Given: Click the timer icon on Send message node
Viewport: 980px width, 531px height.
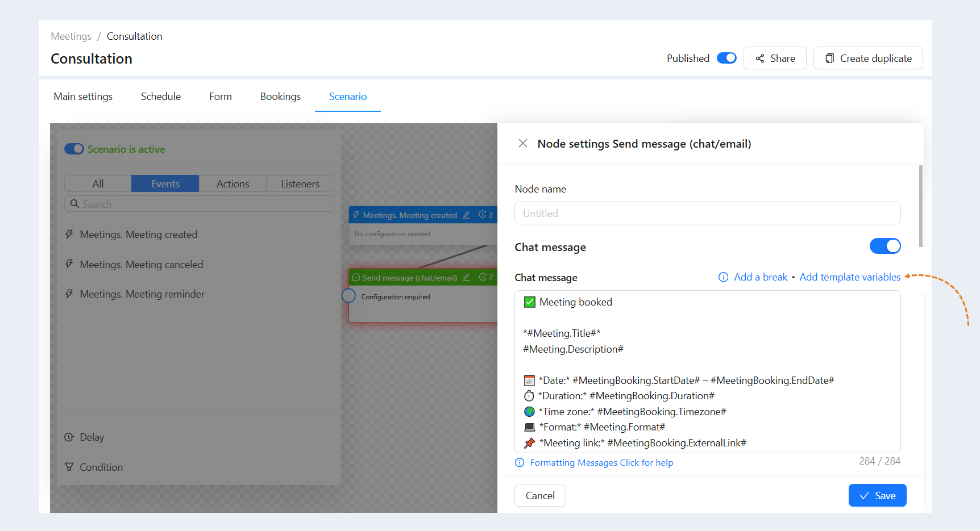Looking at the screenshot, I should point(483,277).
